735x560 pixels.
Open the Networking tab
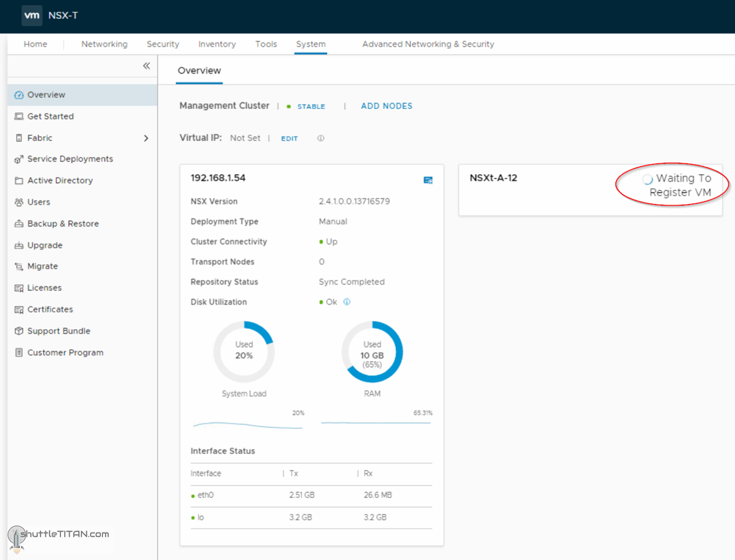tap(104, 44)
